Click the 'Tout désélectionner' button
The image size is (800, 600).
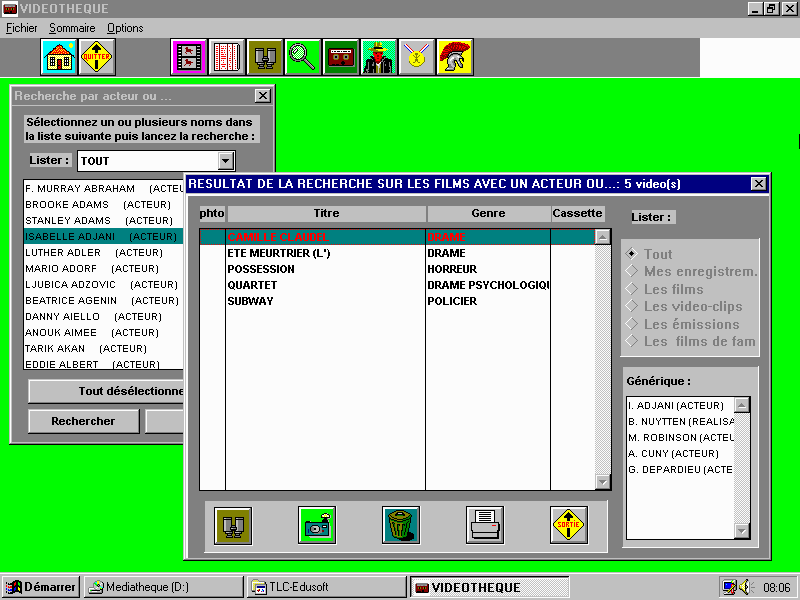(x=105, y=391)
